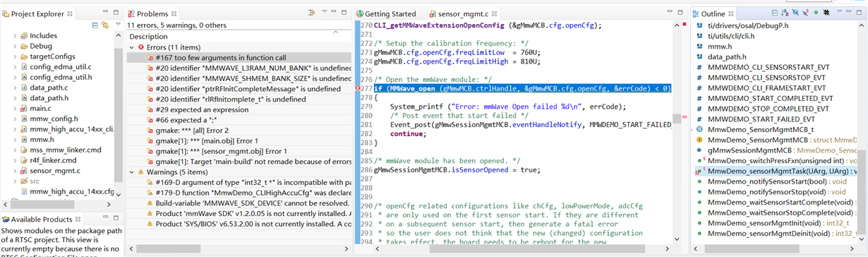868x257 pixels.
Task: Select 'Build-variable MMWAVE_SDK_DEVICE' warning
Action: (239, 203)
